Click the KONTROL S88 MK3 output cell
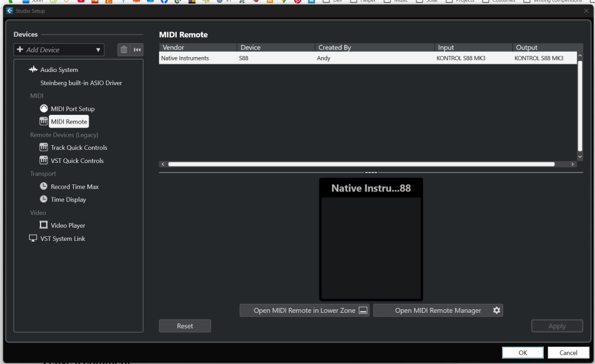Screen dimensions: 595x364 pyautogui.click(x=539, y=58)
